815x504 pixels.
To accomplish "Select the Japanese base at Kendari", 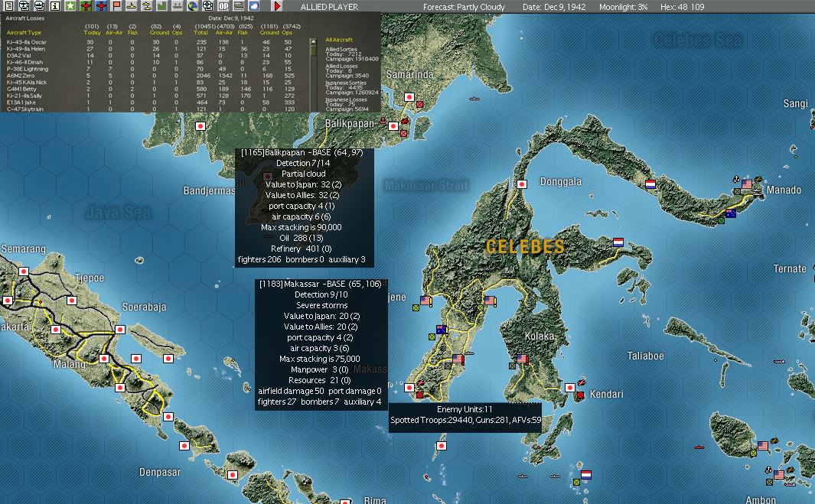I will 570,388.
